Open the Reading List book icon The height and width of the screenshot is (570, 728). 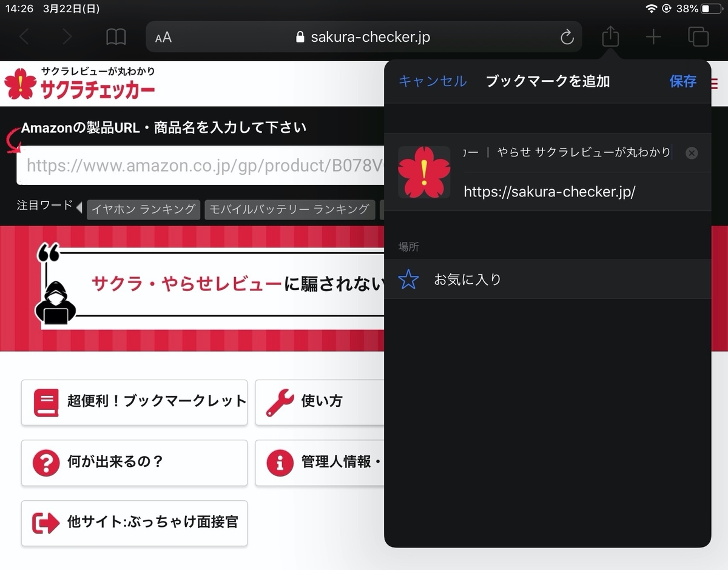(x=116, y=36)
